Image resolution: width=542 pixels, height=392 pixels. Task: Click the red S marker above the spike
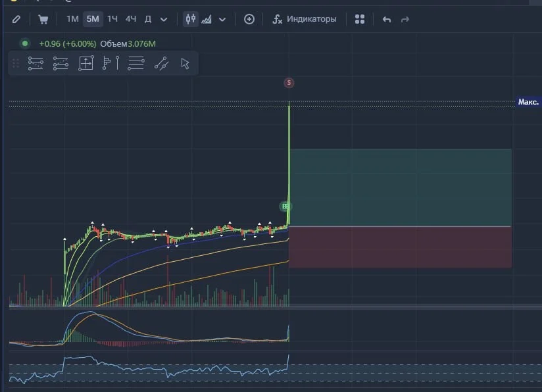pos(289,83)
